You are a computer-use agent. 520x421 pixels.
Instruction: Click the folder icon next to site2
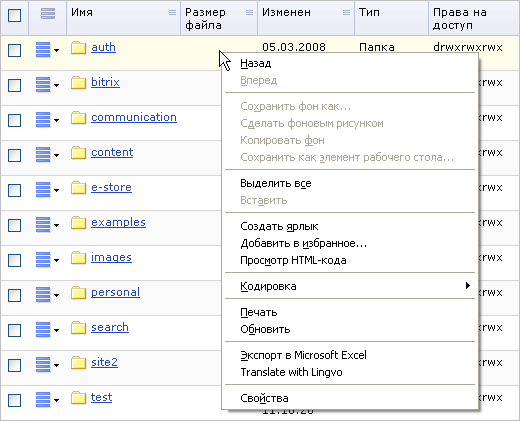(78, 363)
